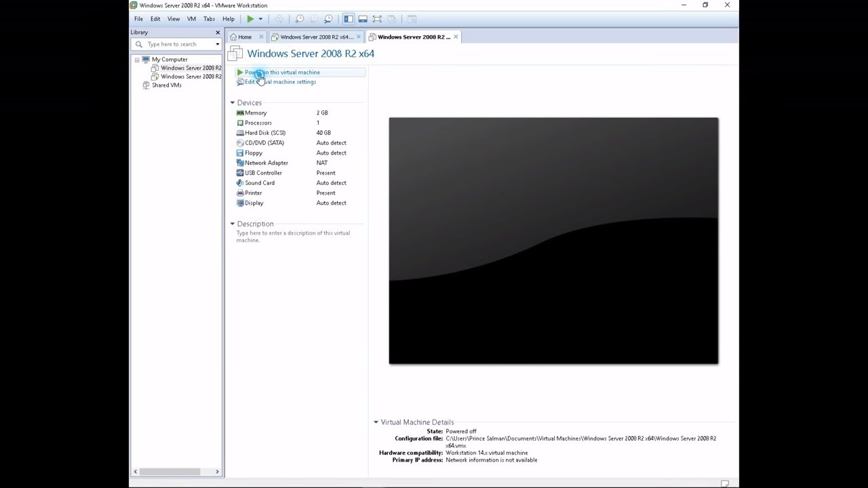868x488 pixels.
Task: Click the green Power On toolbar button
Action: click(x=250, y=19)
